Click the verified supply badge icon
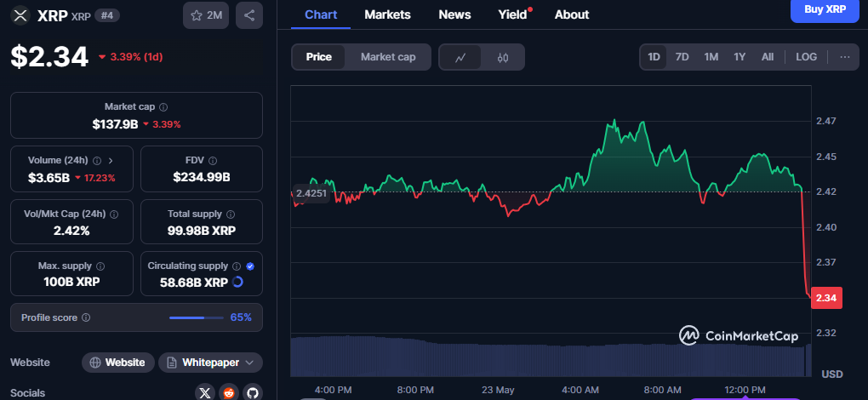The image size is (868, 400). point(250,266)
